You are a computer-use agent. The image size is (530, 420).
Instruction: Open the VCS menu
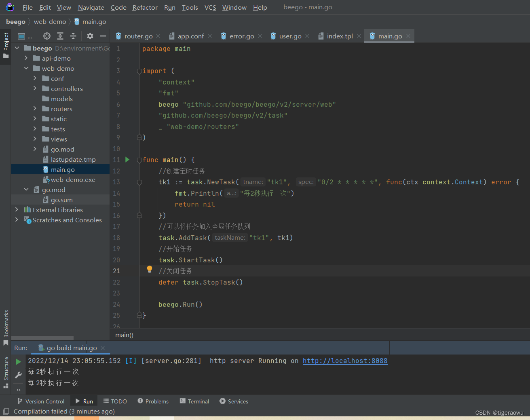tap(210, 7)
